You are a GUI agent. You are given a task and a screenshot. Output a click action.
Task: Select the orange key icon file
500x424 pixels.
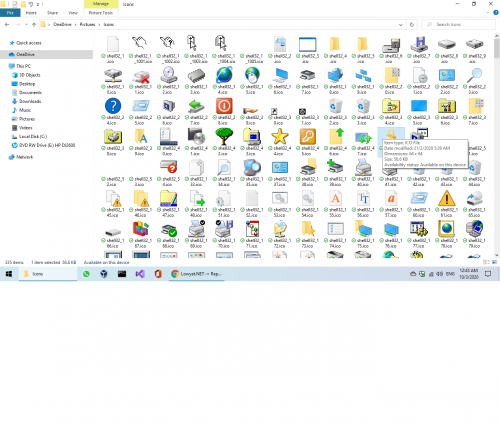point(307,142)
